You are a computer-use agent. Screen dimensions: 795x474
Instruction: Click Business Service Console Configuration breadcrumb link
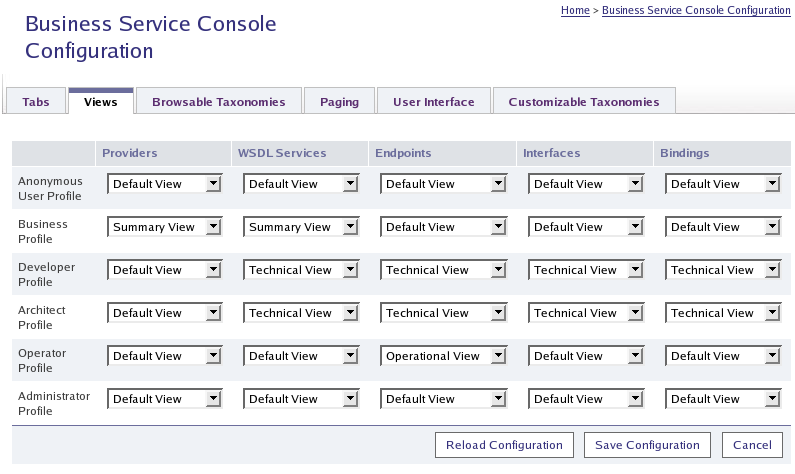point(696,10)
